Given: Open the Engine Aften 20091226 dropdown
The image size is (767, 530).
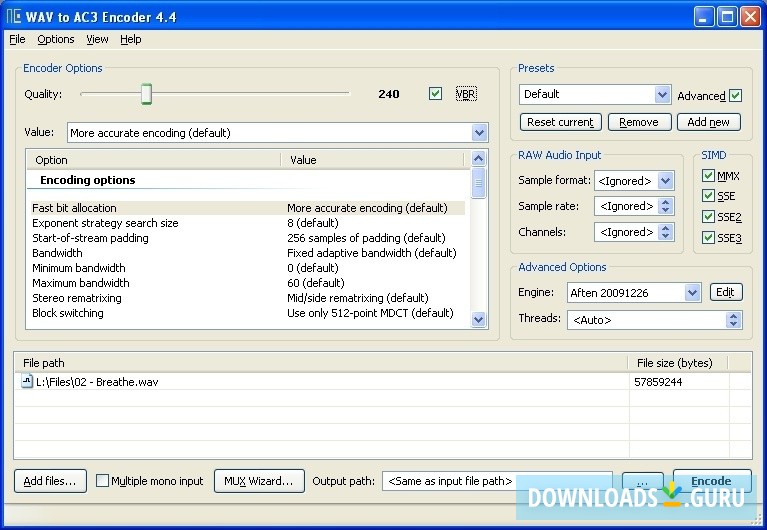Looking at the screenshot, I should pyautogui.click(x=692, y=293).
